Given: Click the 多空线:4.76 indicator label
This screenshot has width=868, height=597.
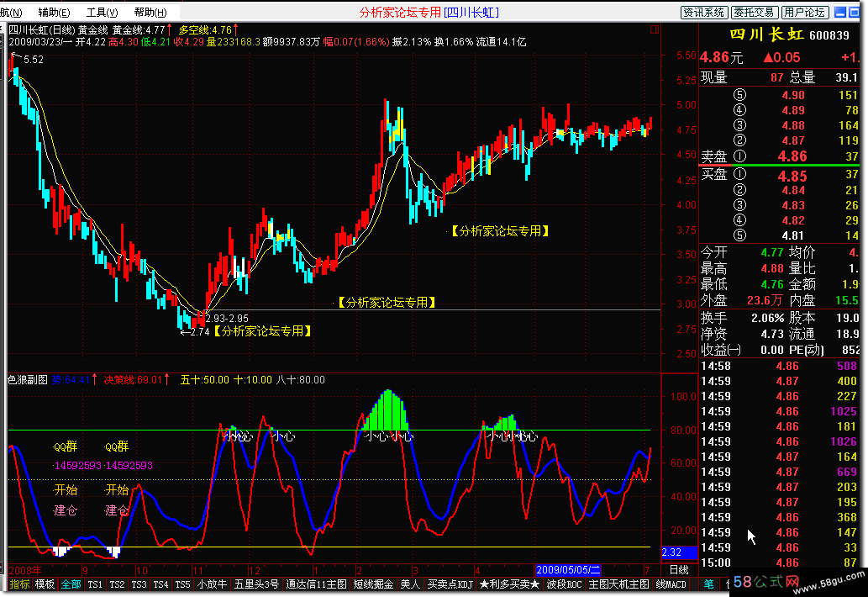Looking at the screenshot, I should 205,30.
